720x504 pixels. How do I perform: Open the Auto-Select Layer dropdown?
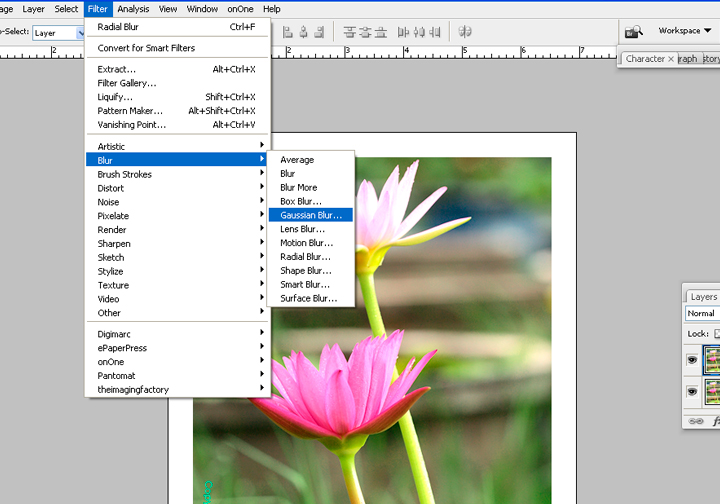pyautogui.click(x=58, y=33)
